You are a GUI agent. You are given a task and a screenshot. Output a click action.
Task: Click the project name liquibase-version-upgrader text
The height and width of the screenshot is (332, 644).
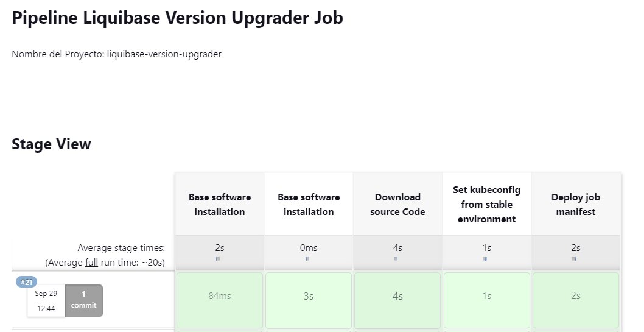point(164,54)
